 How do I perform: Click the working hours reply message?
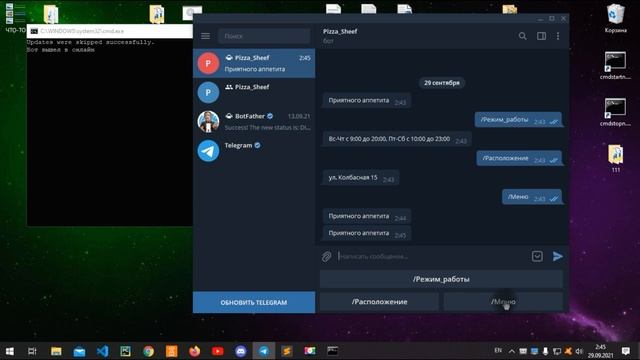pyautogui.click(x=397, y=139)
